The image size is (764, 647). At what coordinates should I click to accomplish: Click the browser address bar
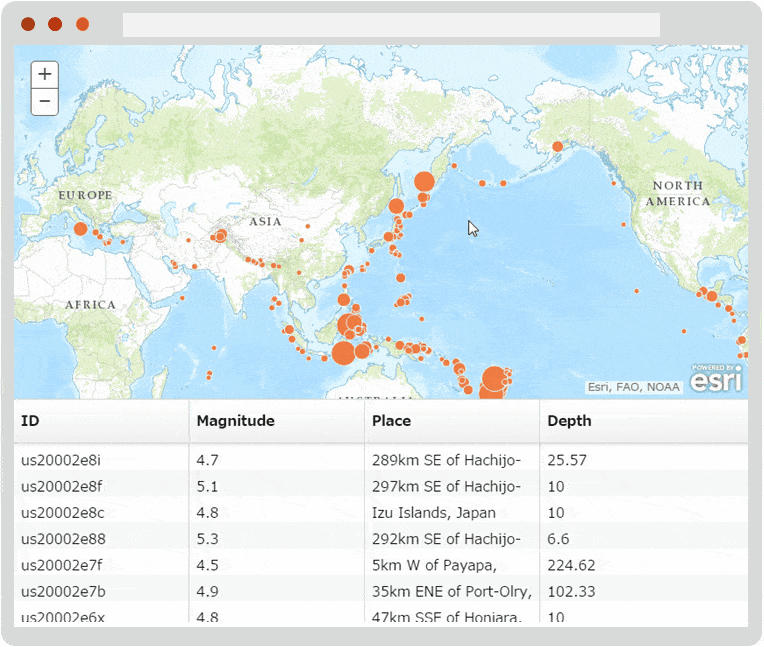coord(391,24)
